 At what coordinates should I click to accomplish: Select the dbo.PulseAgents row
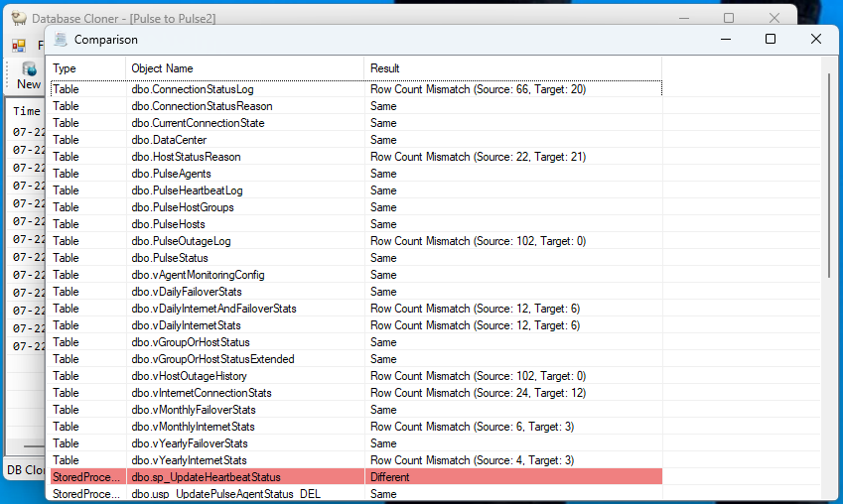point(355,174)
